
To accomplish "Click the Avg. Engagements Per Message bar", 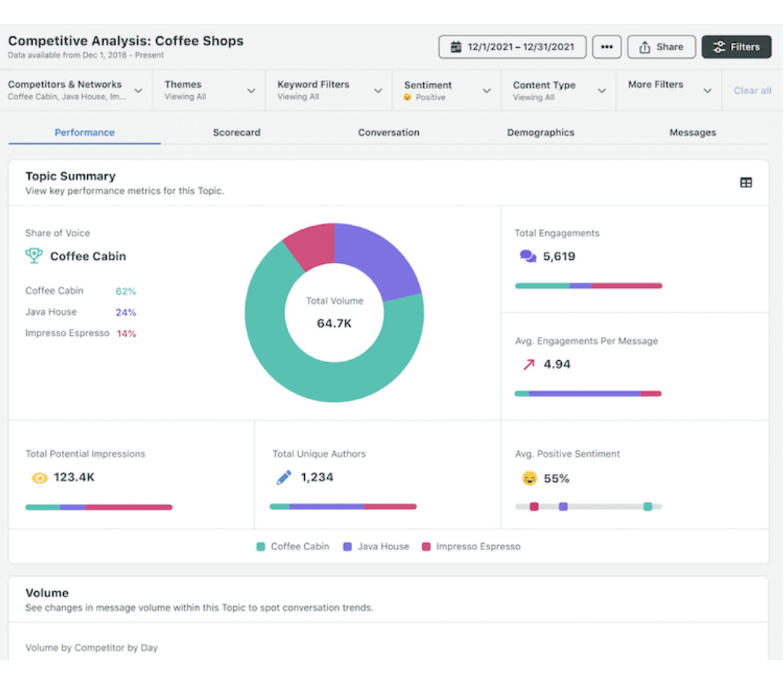I will point(588,394).
